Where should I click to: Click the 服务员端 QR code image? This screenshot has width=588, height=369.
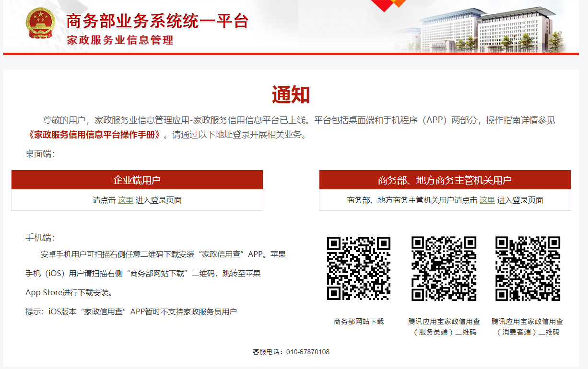tap(444, 268)
